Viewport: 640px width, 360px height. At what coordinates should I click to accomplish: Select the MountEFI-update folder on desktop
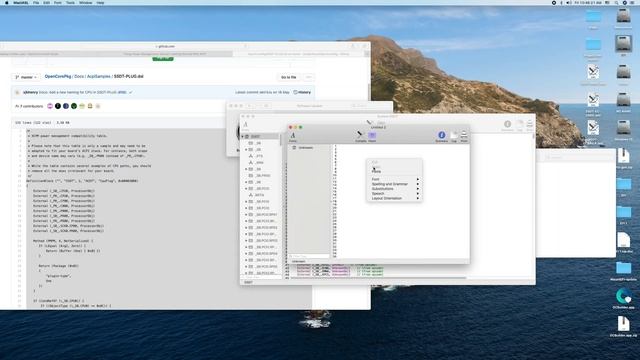[623, 271]
